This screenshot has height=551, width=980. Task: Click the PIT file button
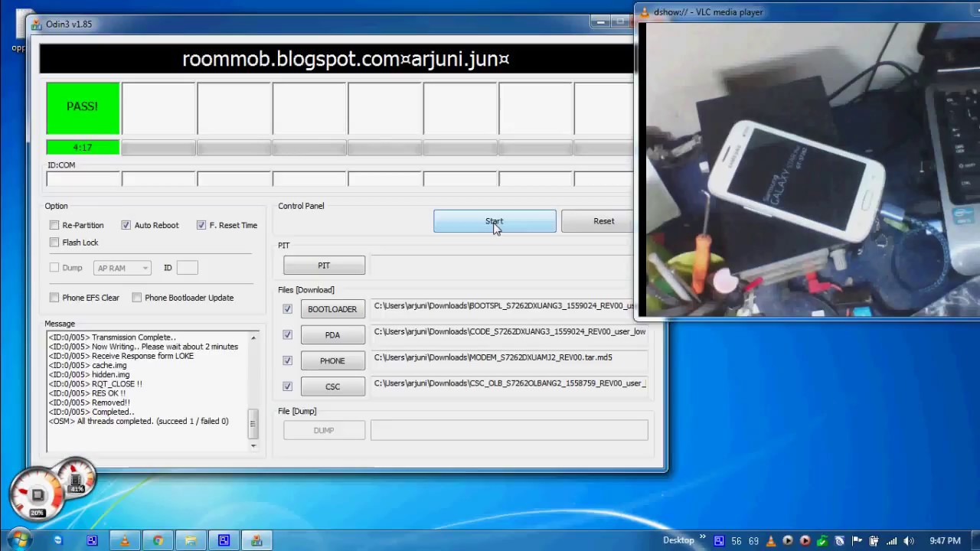[x=324, y=266]
